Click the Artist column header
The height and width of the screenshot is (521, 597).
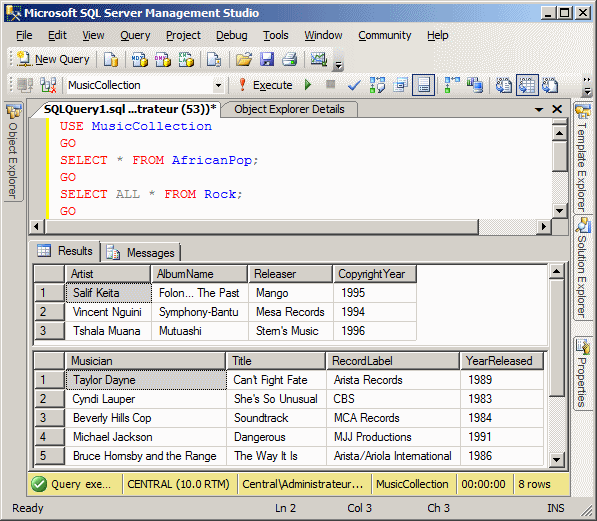coord(108,274)
